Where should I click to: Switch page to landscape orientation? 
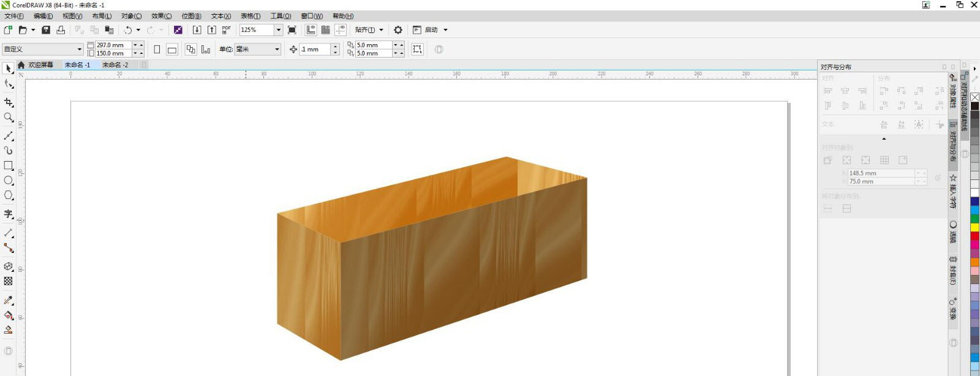click(172, 50)
